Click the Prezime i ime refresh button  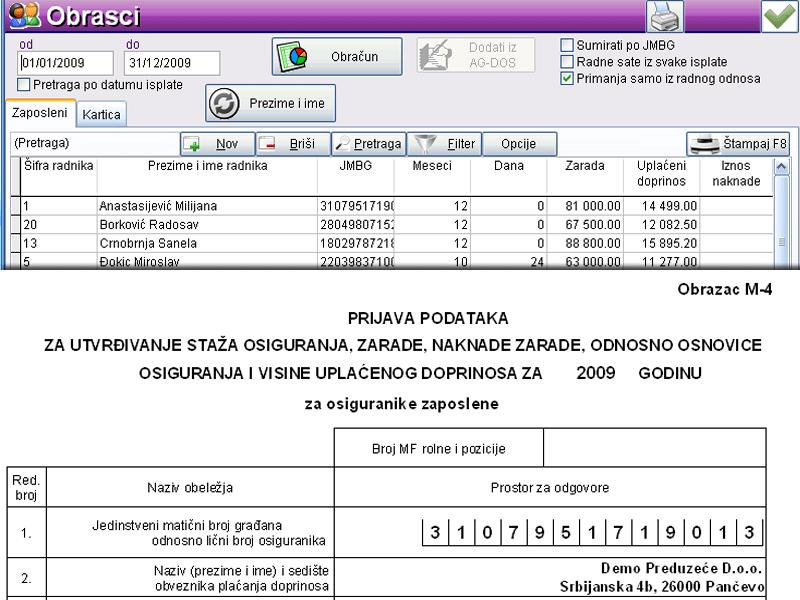[x=271, y=103]
